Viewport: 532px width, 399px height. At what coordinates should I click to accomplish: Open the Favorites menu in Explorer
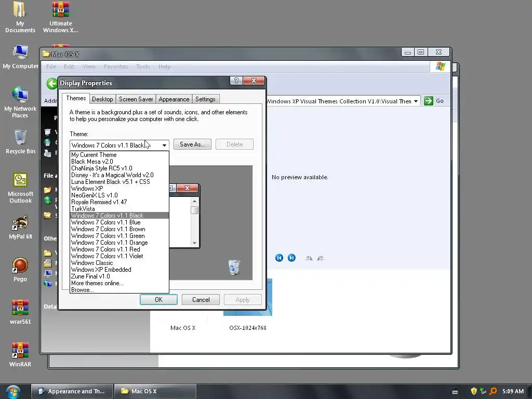click(x=116, y=66)
